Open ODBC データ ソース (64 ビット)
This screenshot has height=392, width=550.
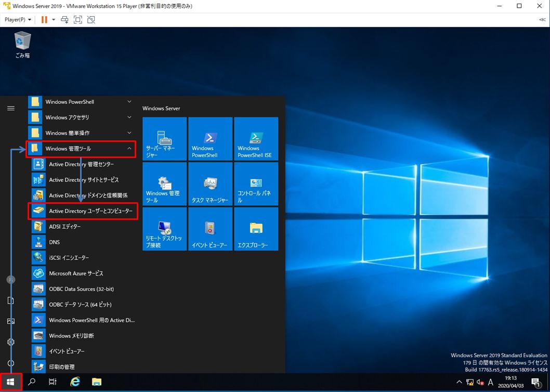coord(84,305)
